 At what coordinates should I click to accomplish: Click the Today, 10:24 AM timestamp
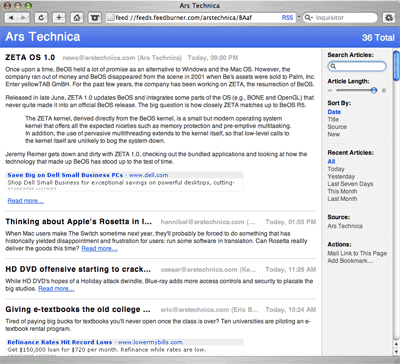[291, 310]
